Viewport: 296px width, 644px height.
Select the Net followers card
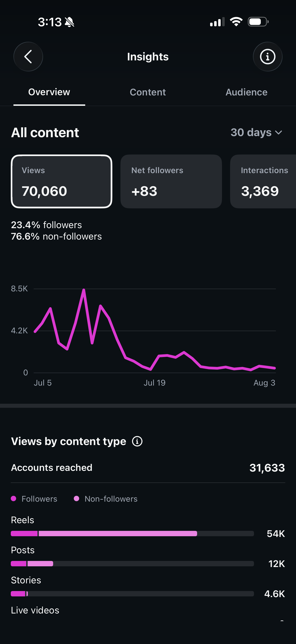[x=171, y=181]
